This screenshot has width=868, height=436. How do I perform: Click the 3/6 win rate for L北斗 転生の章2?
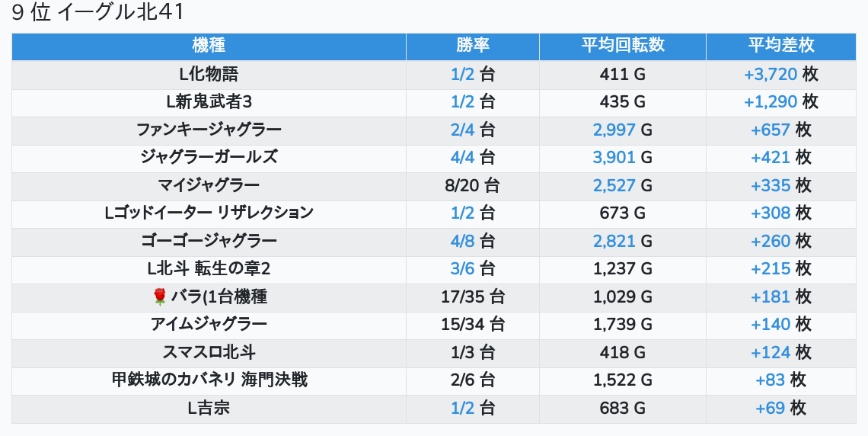pos(462,268)
